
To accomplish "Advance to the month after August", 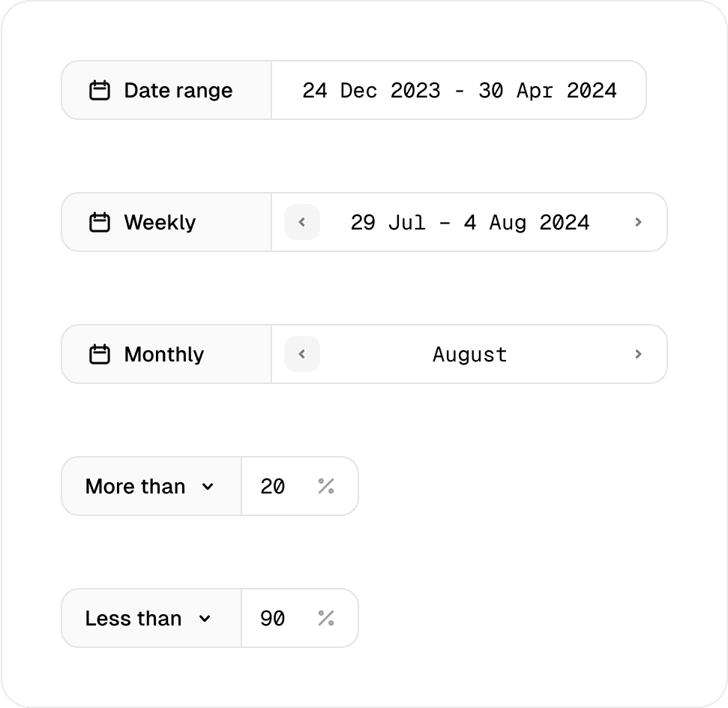I will pyautogui.click(x=638, y=355).
